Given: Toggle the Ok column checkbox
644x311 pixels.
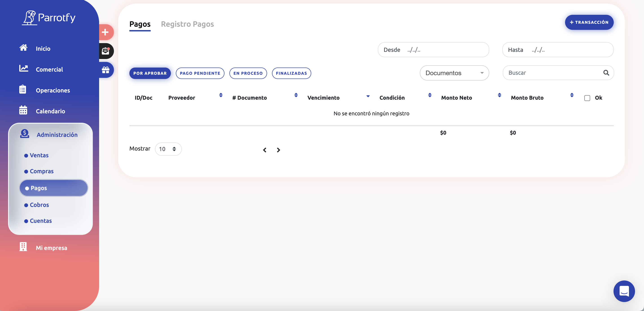Looking at the screenshot, I should click(x=587, y=98).
